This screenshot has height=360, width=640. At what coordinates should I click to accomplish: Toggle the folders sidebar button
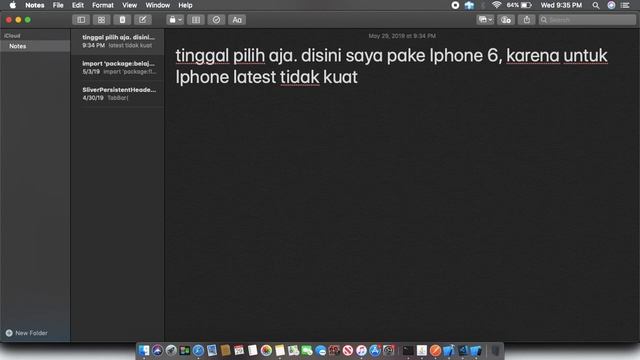pos(81,20)
